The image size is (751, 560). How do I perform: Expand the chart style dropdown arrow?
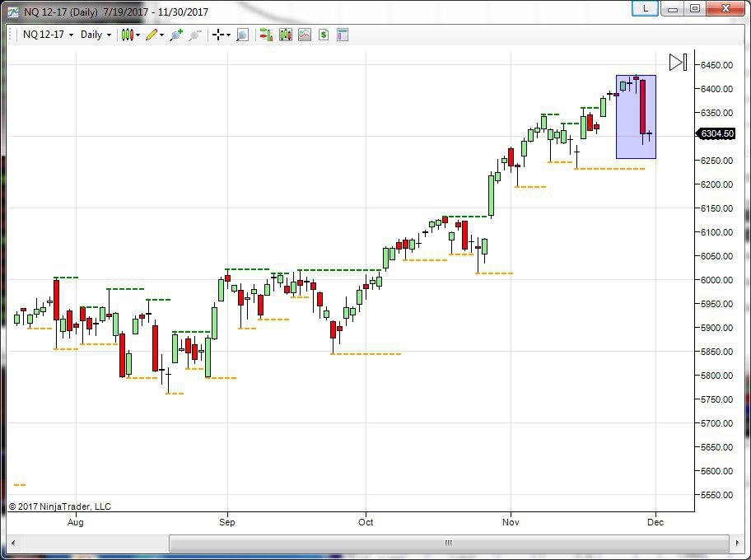(138, 35)
